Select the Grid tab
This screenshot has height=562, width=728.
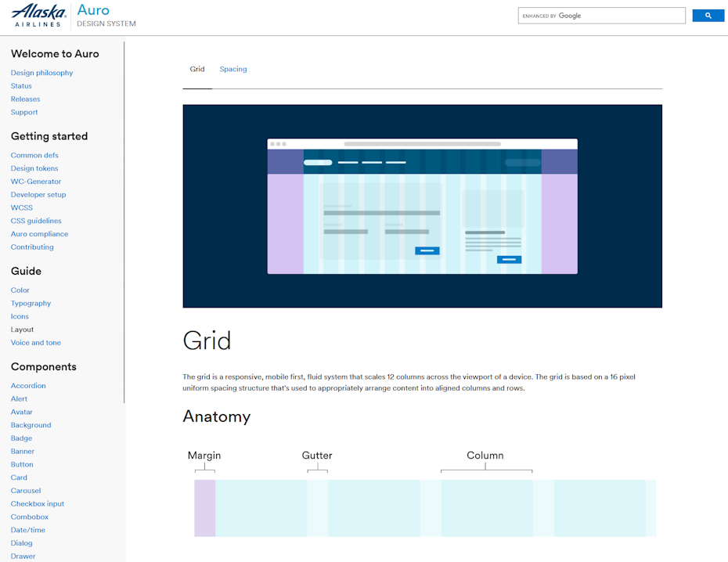[197, 69]
